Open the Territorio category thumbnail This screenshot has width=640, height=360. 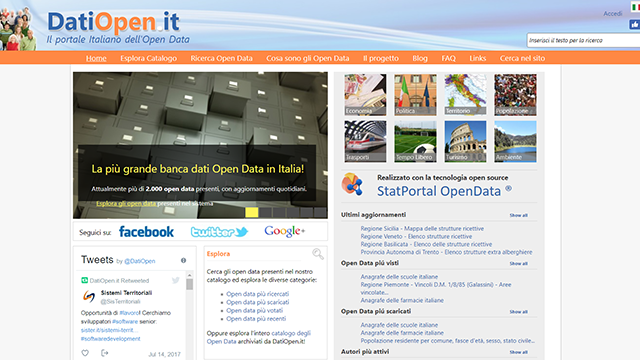click(465, 95)
